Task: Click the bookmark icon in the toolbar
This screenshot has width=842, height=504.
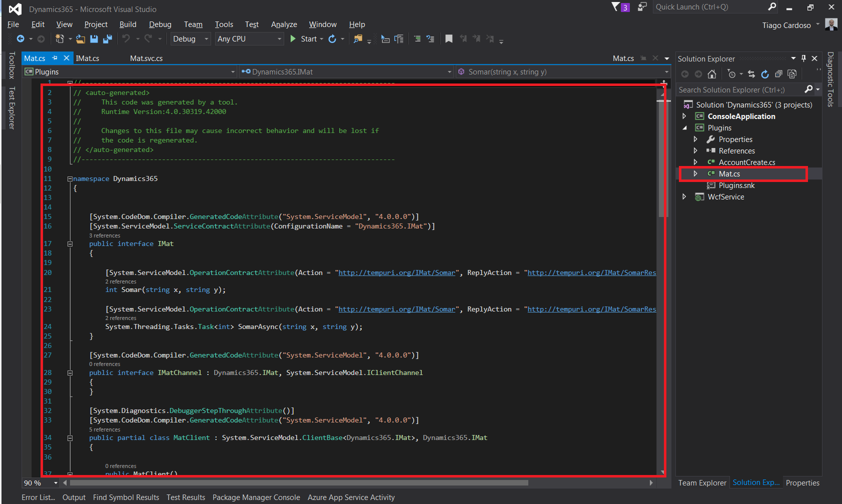Action: click(449, 39)
